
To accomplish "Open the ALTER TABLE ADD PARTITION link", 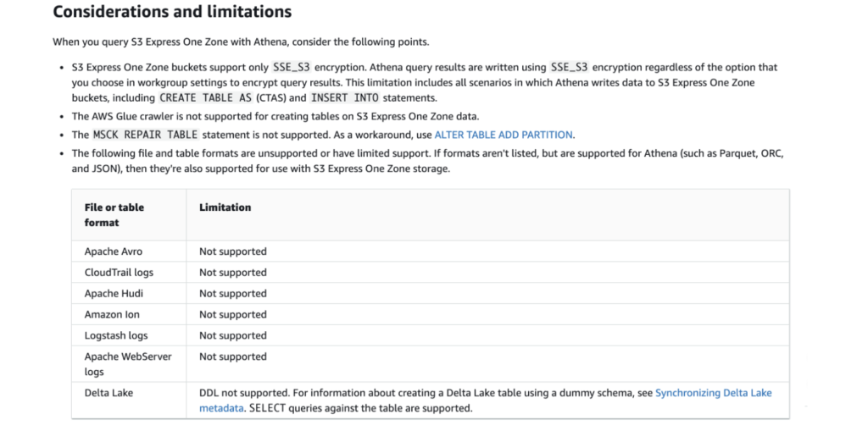I will pyautogui.click(x=504, y=135).
